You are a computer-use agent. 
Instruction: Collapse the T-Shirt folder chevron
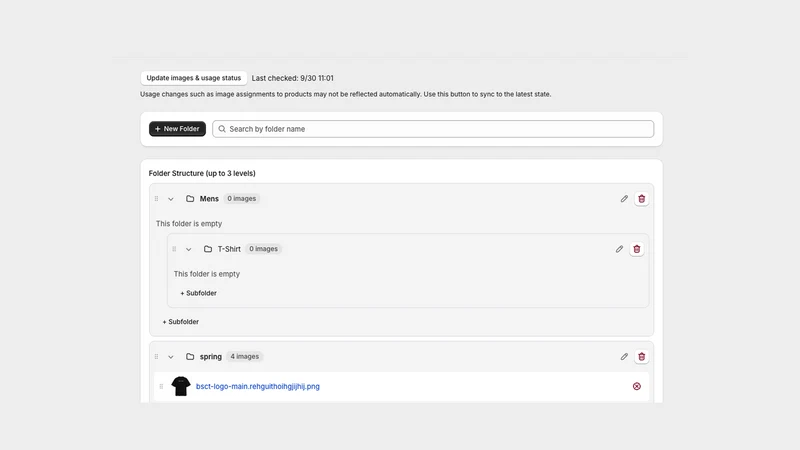point(189,249)
